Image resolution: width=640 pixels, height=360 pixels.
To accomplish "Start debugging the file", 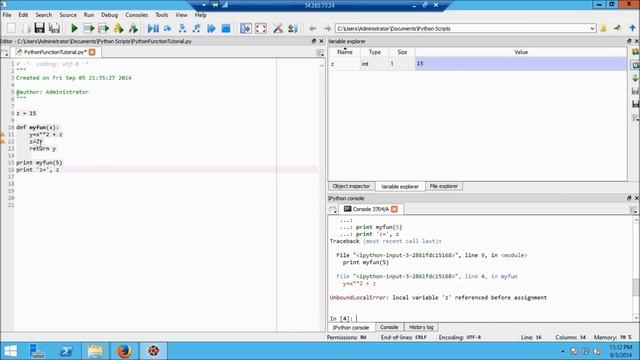I will [x=153, y=28].
